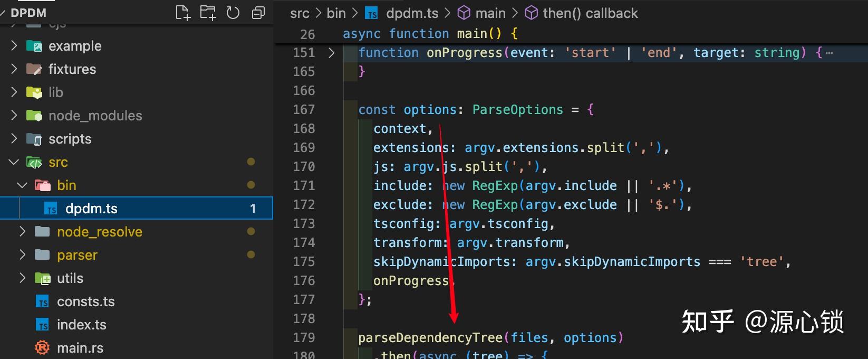Click the scripts folder icon
Viewport: 868px width, 359px height.
(x=34, y=139)
